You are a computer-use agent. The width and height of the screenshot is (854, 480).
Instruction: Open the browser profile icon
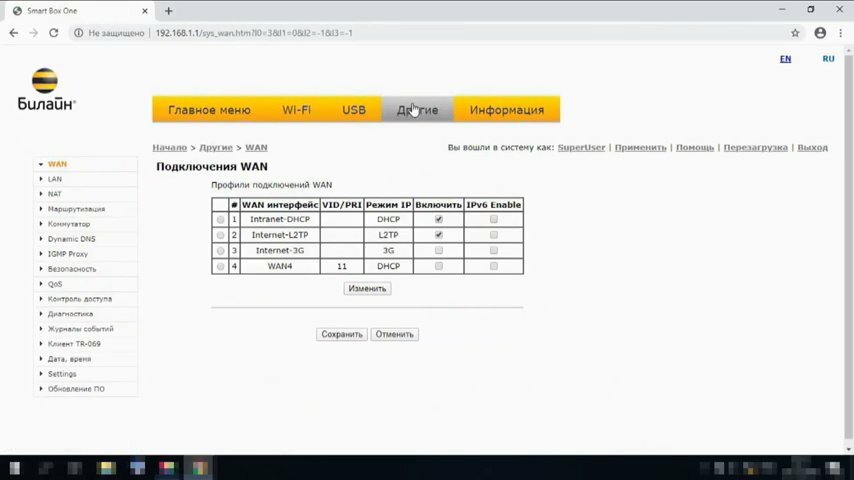coord(820,33)
